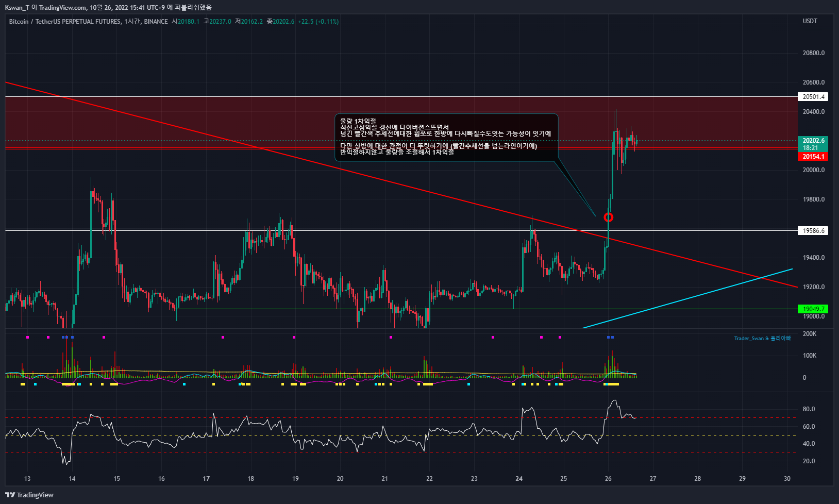Click date label 17 on time axis
The width and height of the screenshot is (839, 504).
click(206, 479)
